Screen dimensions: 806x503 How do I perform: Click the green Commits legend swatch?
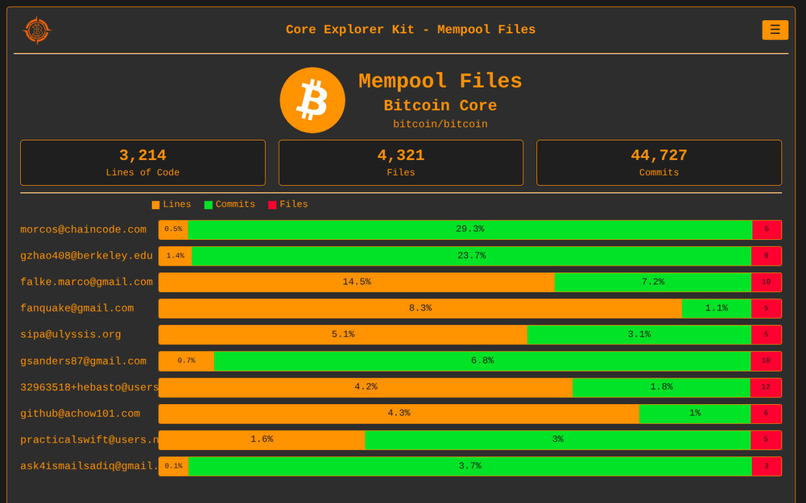coord(208,205)
